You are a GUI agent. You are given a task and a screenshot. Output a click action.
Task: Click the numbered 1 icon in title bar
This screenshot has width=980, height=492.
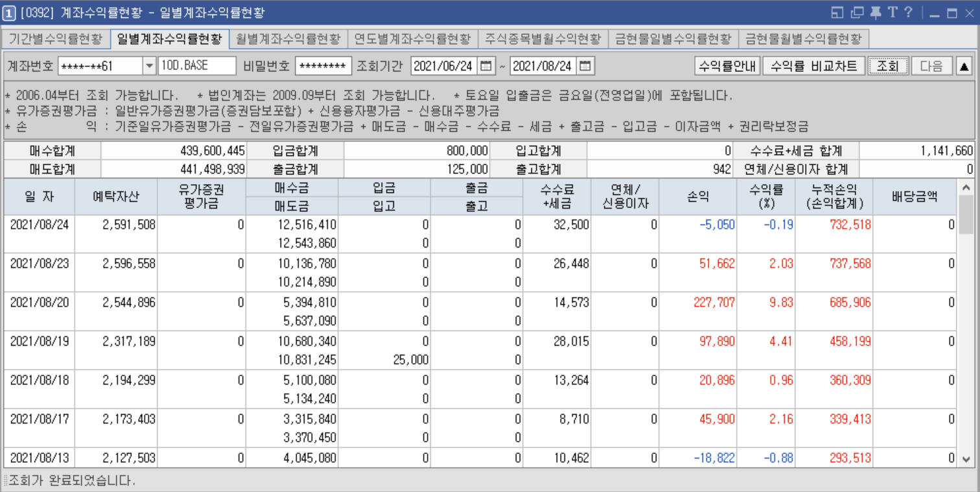click(10, 13)
